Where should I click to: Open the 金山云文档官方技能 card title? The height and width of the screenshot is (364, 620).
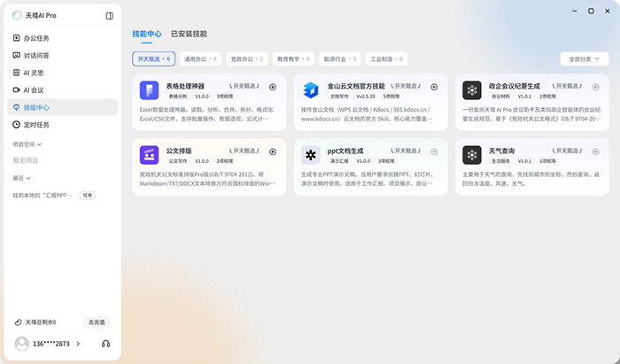click(x=356, y=86)
